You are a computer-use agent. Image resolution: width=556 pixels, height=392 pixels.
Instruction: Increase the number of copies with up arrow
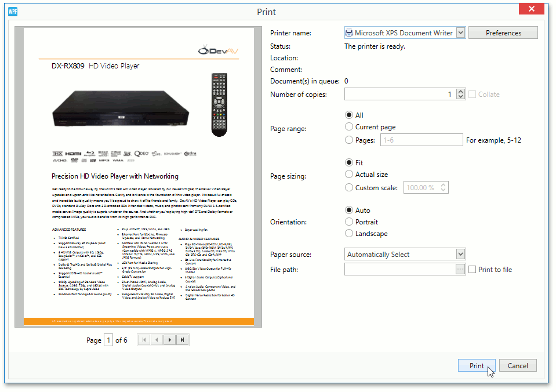click(x=460, y=92)
